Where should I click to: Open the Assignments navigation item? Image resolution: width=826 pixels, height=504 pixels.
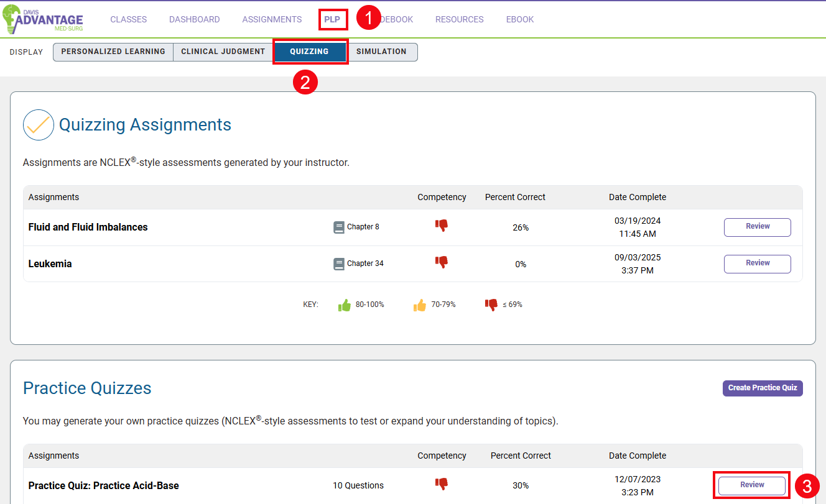point(272,19)
